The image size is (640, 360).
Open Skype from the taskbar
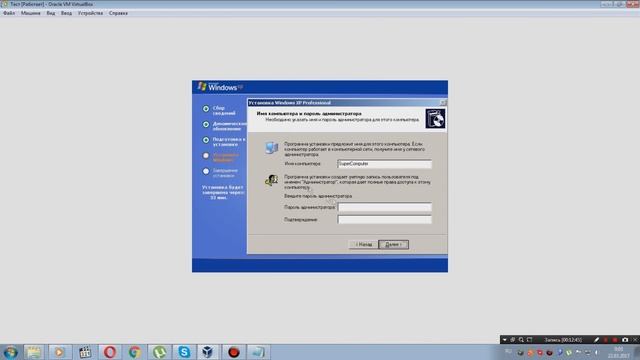coord(184,352)
